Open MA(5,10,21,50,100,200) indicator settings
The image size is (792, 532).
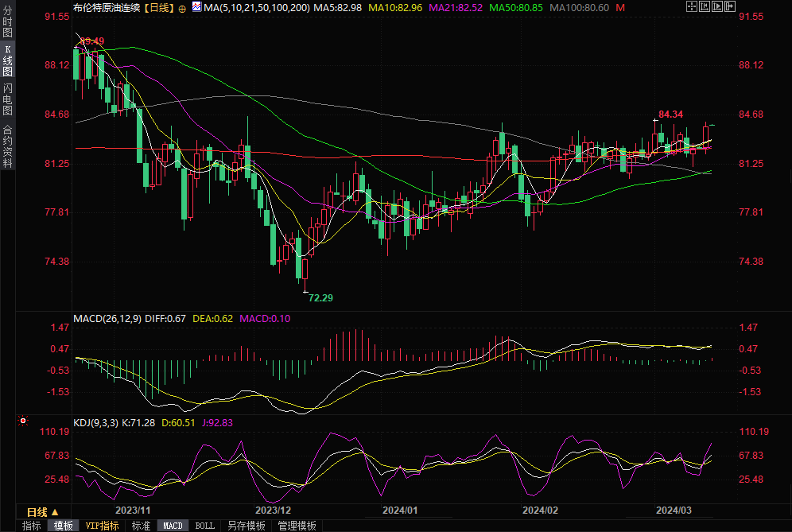(256, 7)
